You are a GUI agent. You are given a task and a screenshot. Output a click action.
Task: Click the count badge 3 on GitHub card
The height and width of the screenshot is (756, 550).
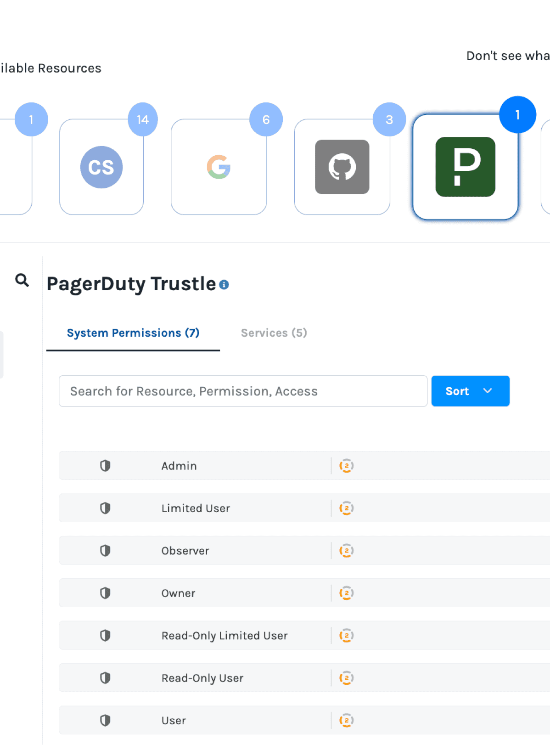[x=389, y=119]
